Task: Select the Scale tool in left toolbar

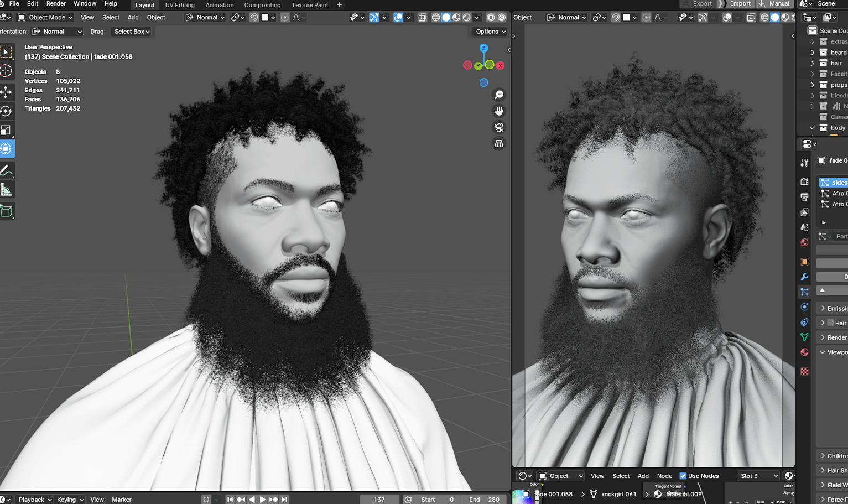Action: tap(6, 130)
